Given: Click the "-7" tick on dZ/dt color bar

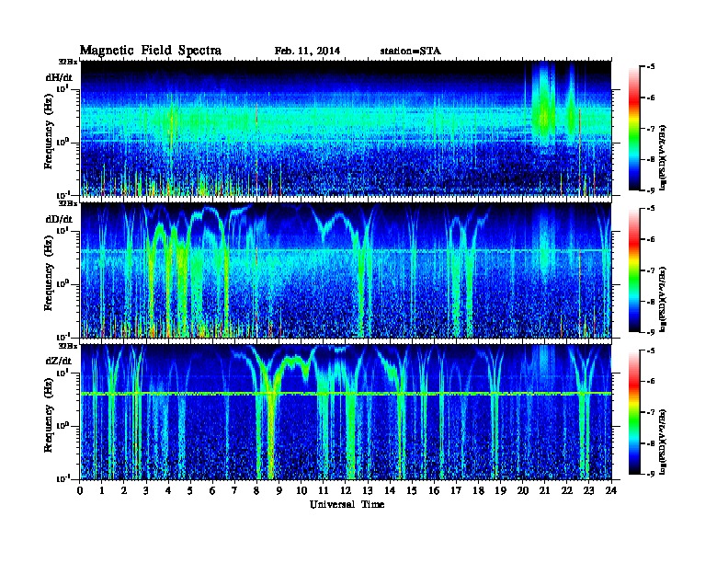Looking at the screenshot, I should tap(651, 412).
